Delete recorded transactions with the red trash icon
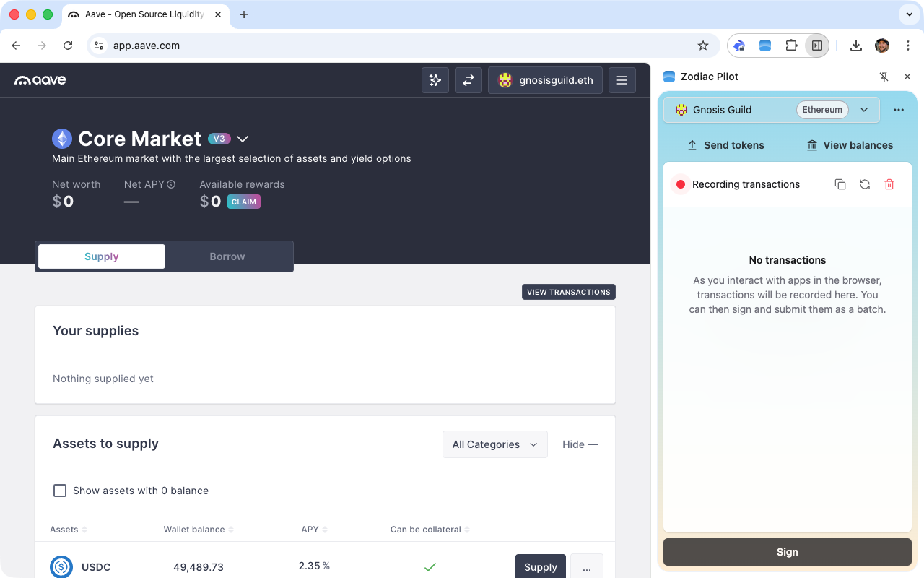The width and height of the screenshot is (924, 578). [x=889, y=184]
